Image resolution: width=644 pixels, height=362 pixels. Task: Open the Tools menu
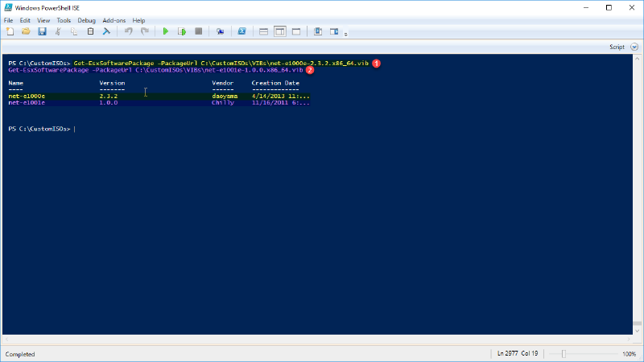tap(64, 21)
